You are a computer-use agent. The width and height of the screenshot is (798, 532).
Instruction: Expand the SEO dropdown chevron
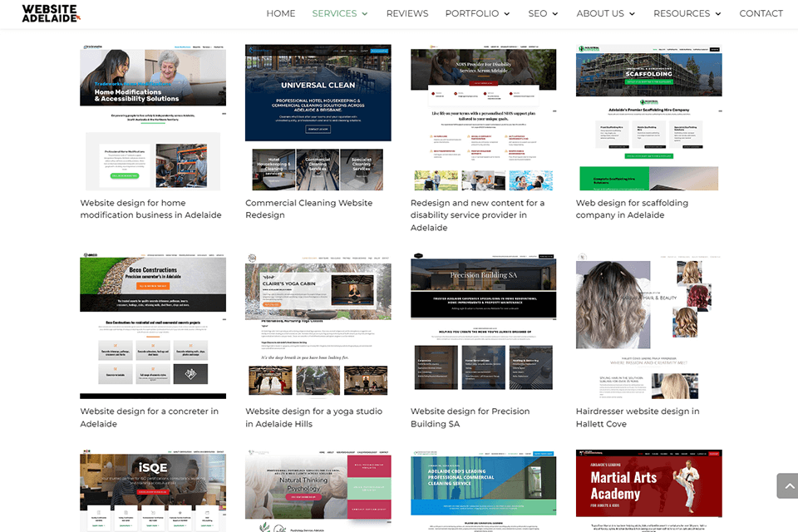point(554,14)
